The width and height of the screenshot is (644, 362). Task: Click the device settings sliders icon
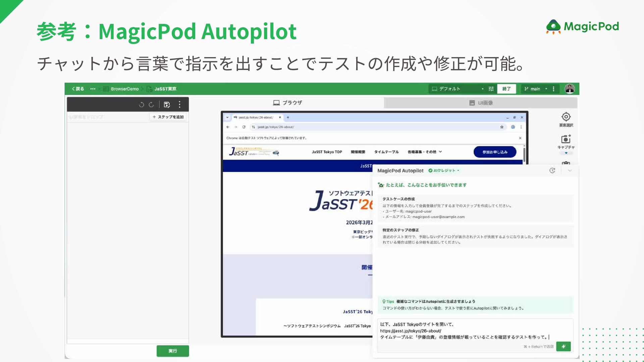[491, 89]
